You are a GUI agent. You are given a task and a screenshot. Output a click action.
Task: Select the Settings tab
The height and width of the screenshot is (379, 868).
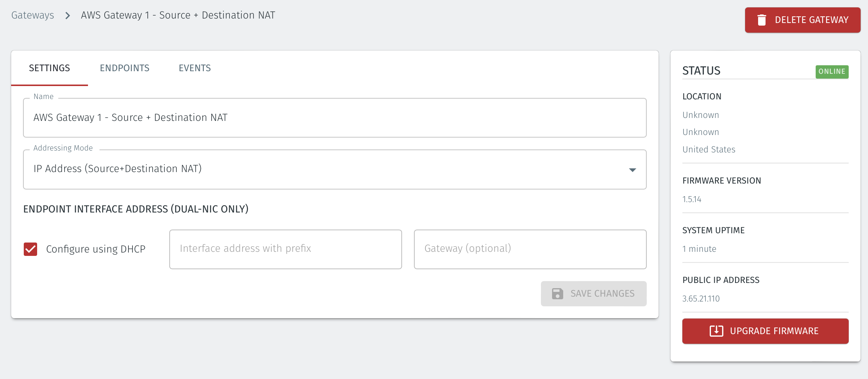tap(49, 68)
